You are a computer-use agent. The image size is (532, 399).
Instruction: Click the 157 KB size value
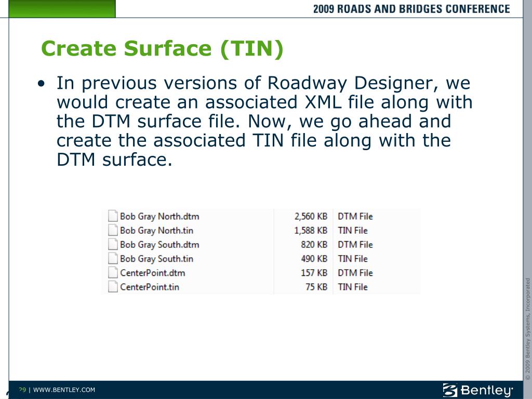pos(314,273)
